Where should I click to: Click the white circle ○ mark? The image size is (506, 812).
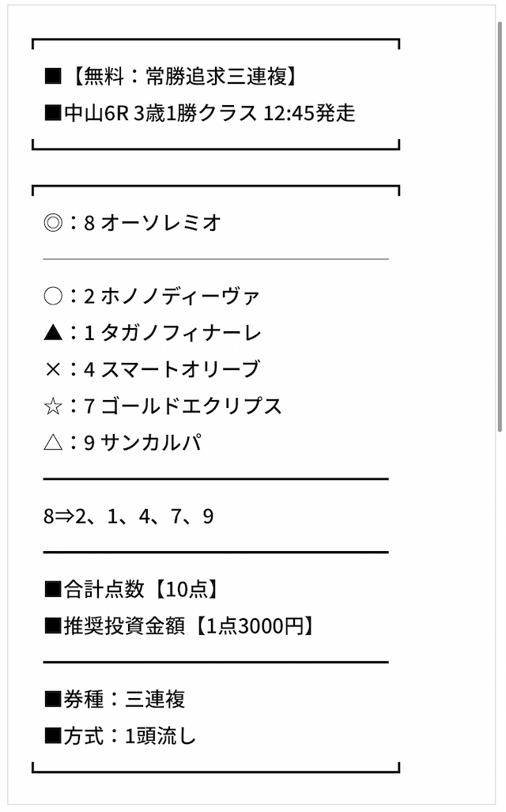[53, 296]
